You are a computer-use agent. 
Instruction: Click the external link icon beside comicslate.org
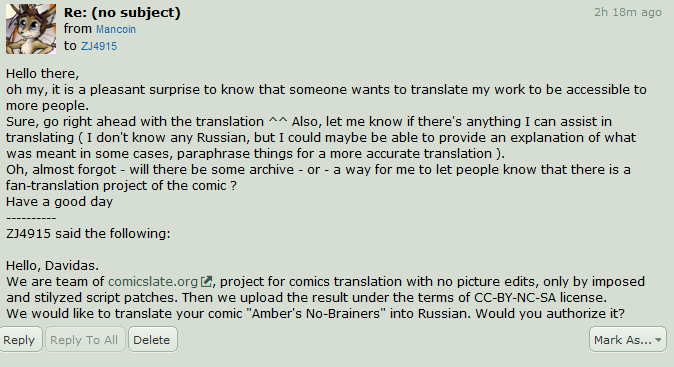pos(206,281)
